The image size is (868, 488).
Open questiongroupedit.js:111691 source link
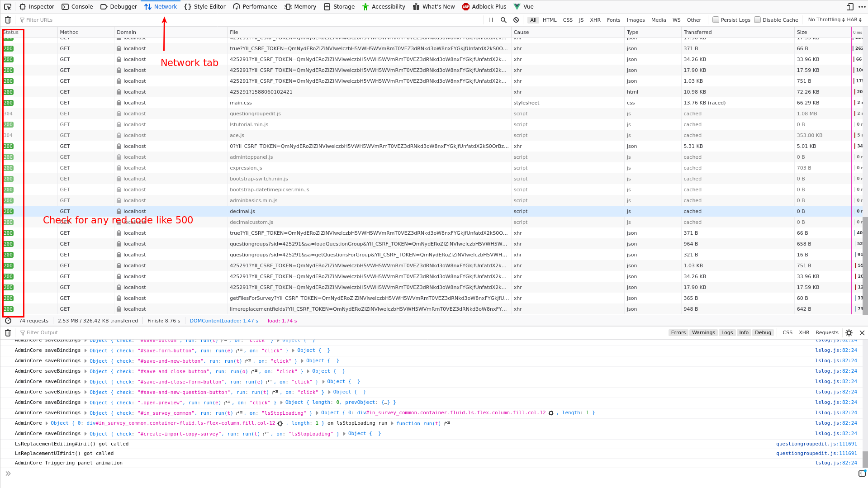816,444
